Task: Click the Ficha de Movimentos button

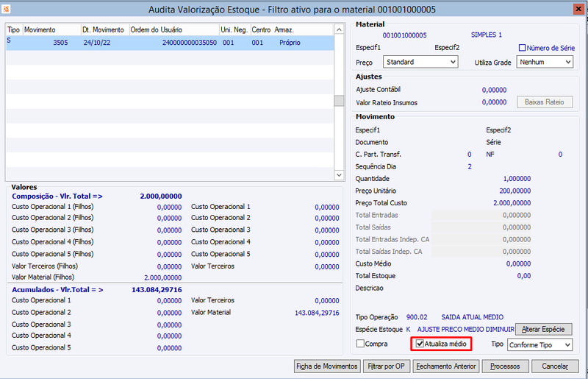Action: pyautogui.click(x=327, y=366)
